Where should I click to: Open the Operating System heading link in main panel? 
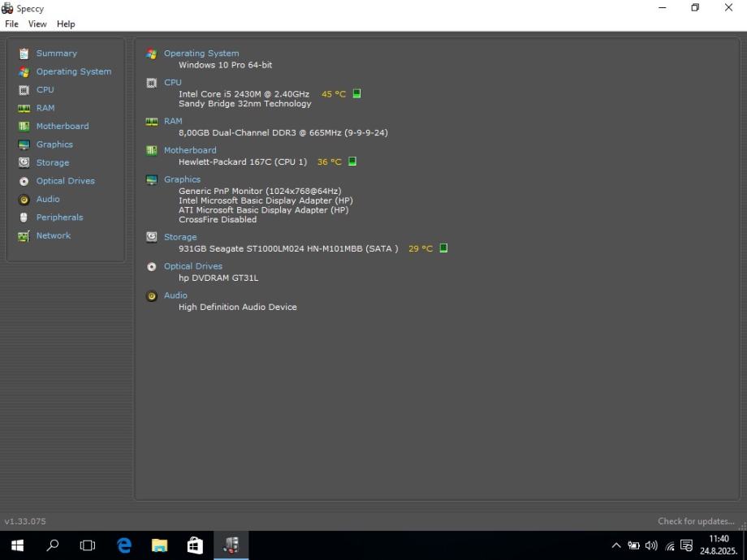click(x=201, y=54)
